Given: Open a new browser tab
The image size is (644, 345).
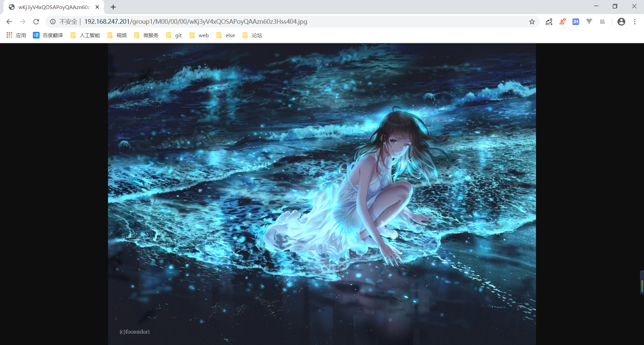Looking at the screenshot, I should pos(113,7).
